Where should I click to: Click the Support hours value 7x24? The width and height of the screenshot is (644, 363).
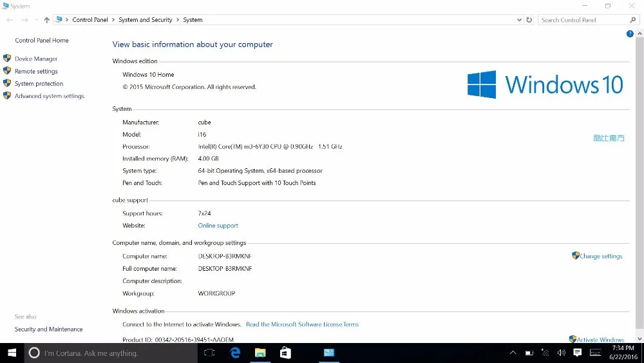[x=204, y=213]
